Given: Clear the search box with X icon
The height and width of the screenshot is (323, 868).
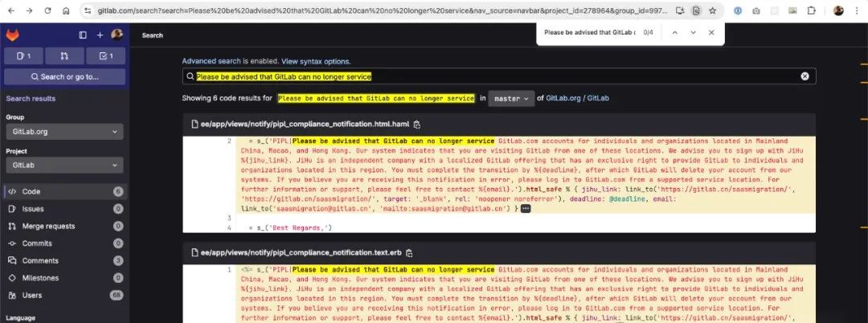Looking at the screenshot, I should (x=805, y=76).
